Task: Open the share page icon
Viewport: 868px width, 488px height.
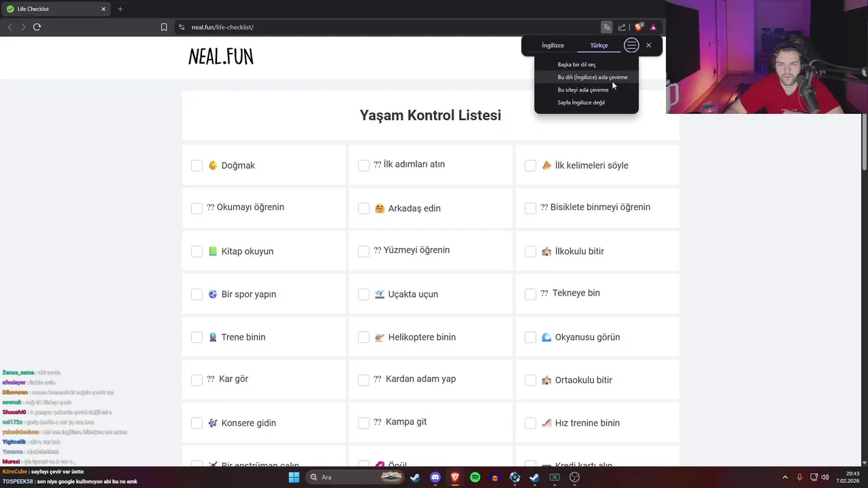Action: click(x=622, y=27)
